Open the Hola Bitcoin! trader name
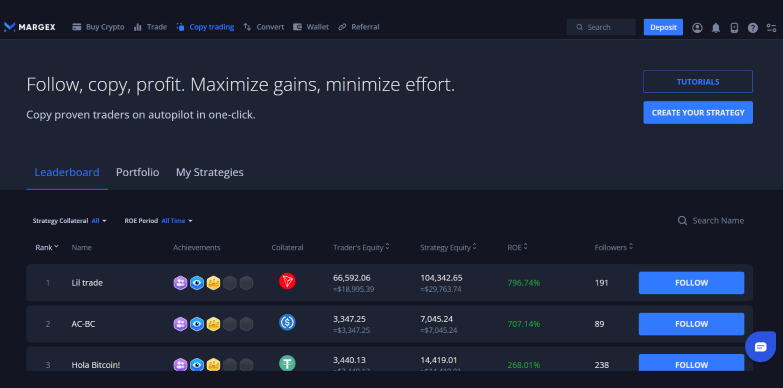 pos(95,365)
